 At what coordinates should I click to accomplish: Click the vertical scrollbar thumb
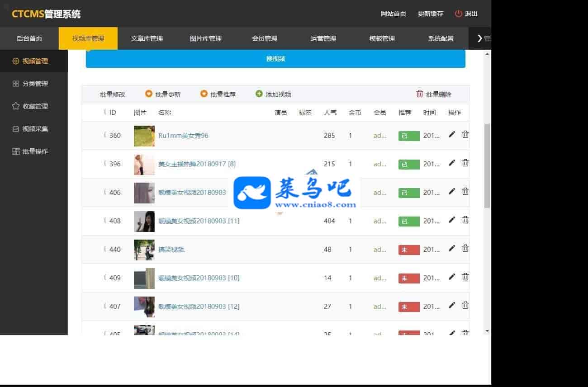(487, 165)
